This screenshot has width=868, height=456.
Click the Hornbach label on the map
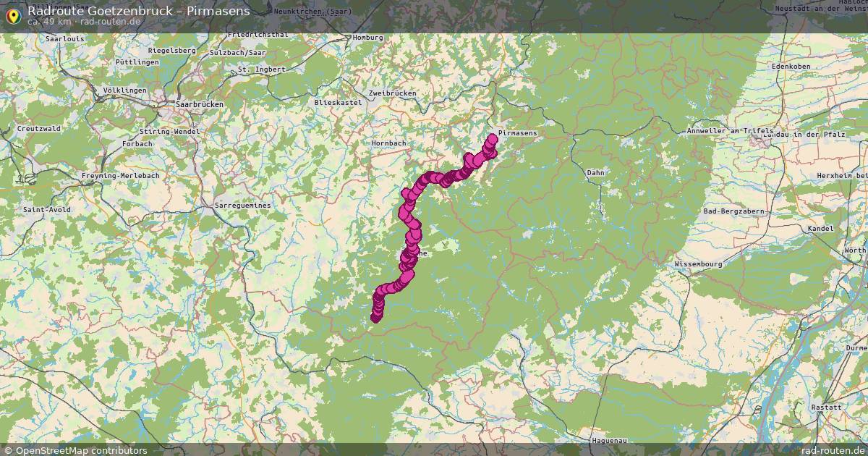389,143
